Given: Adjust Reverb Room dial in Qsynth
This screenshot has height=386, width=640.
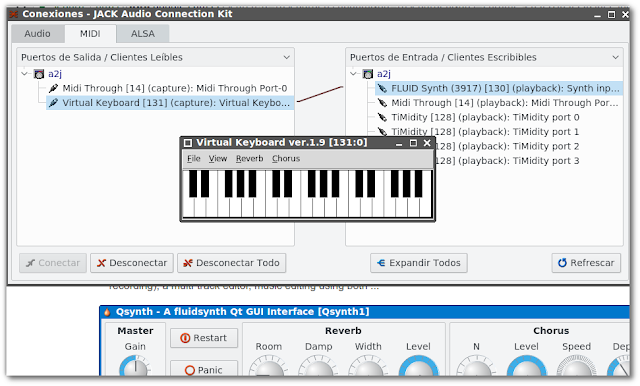Looking at the screenshot, I should (268, 366).
